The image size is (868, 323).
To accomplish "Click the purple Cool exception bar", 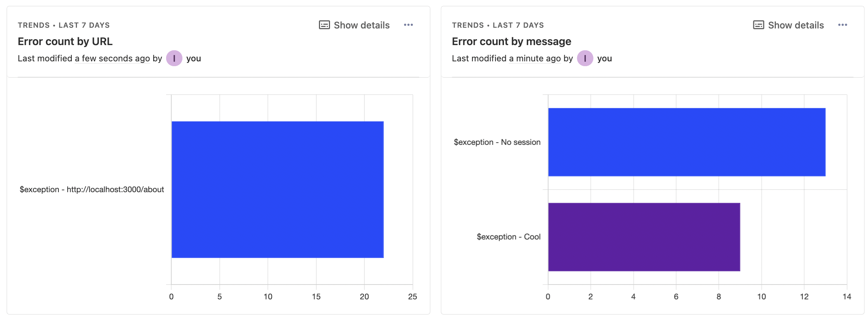I will pos(644,237).
